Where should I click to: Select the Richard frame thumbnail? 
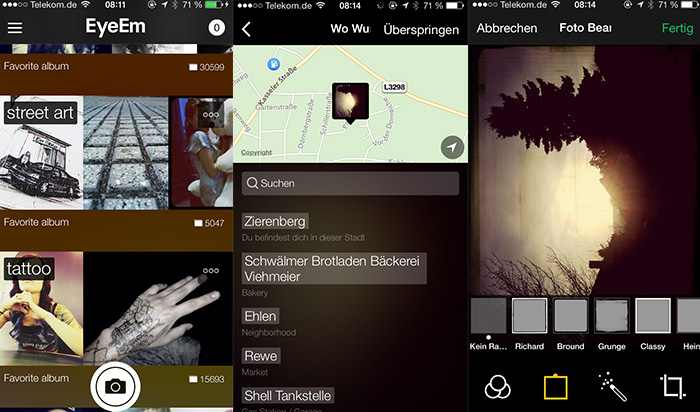[529, 316]
